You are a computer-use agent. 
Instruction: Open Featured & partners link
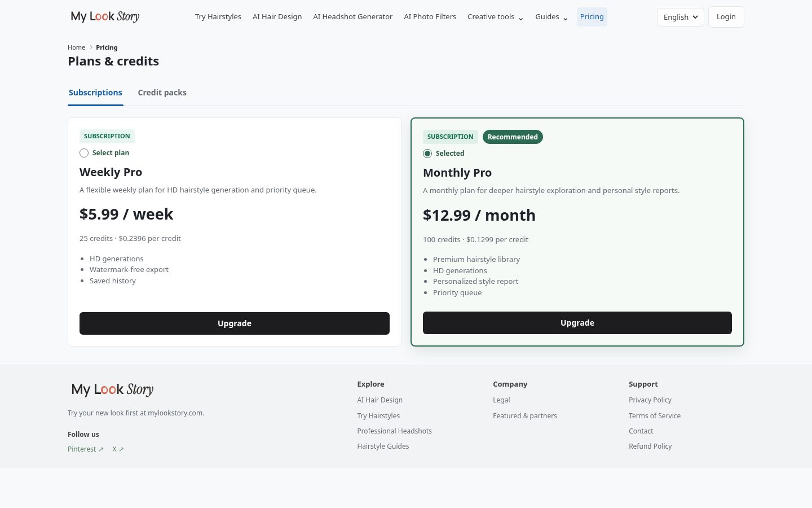[x=525, y=416]
